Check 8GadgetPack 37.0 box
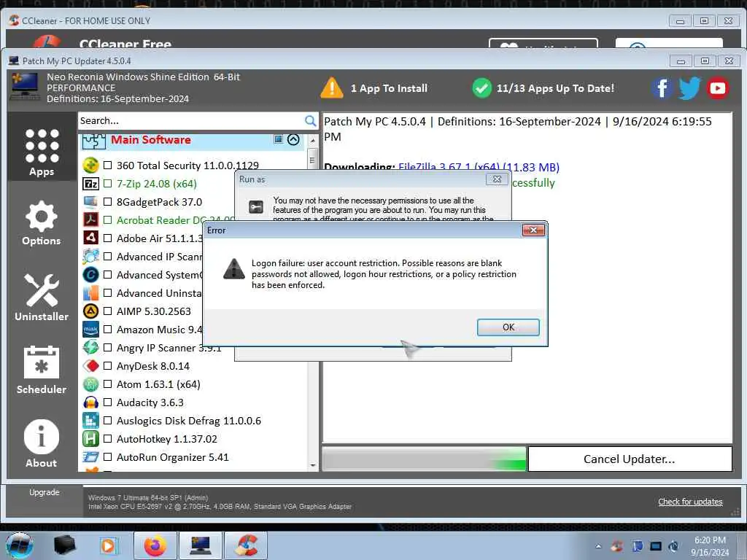747x560 pixels. (x=108, y=202)
